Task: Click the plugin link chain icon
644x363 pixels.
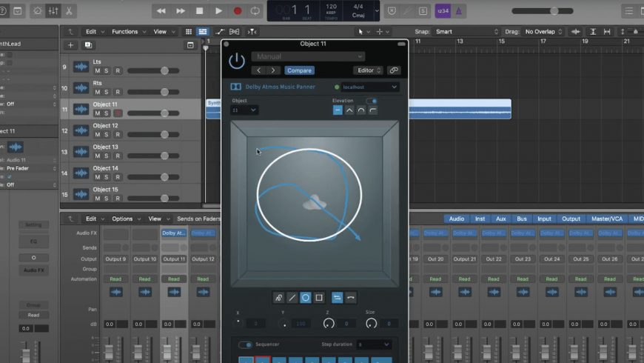Action: [394, 70]
